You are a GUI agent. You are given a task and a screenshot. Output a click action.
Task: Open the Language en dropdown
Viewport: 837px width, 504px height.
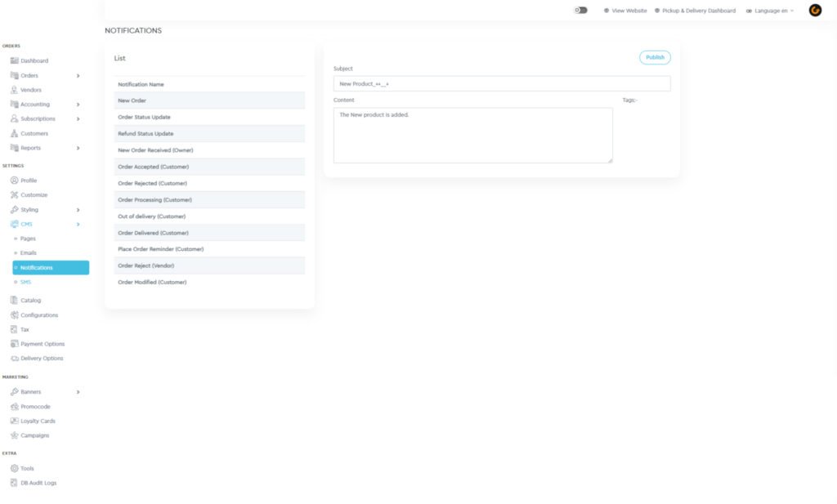pyautogui.click(x=770, y=11)
